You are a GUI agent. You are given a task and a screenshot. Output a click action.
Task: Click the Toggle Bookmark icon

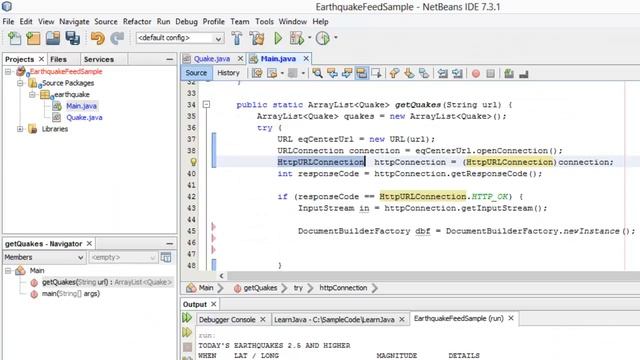[424, 73]
